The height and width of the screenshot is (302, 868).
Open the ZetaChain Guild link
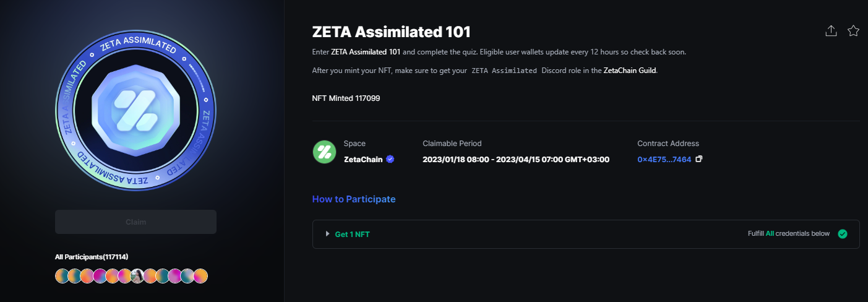click(x=630, y=71)
